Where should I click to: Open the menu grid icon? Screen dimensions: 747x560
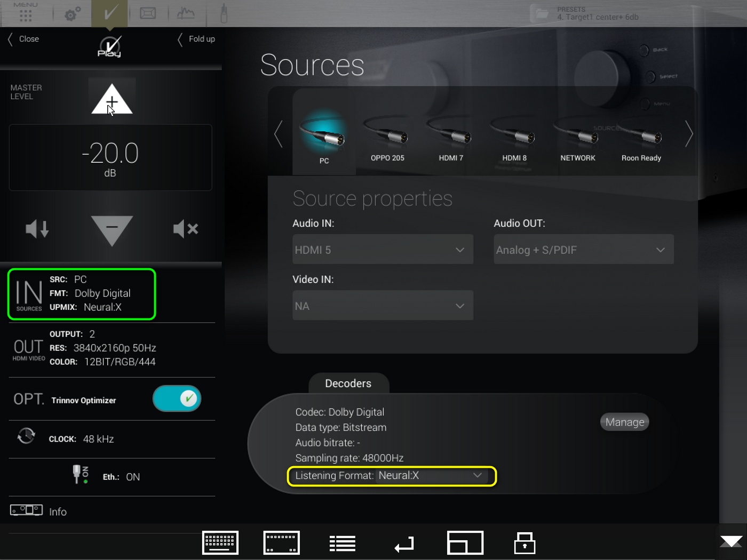(x=25, y=14)
